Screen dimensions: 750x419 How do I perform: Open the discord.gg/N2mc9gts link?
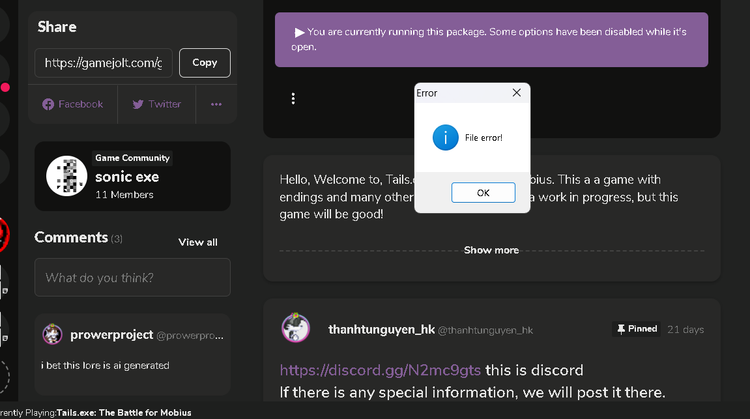(380, 370)
